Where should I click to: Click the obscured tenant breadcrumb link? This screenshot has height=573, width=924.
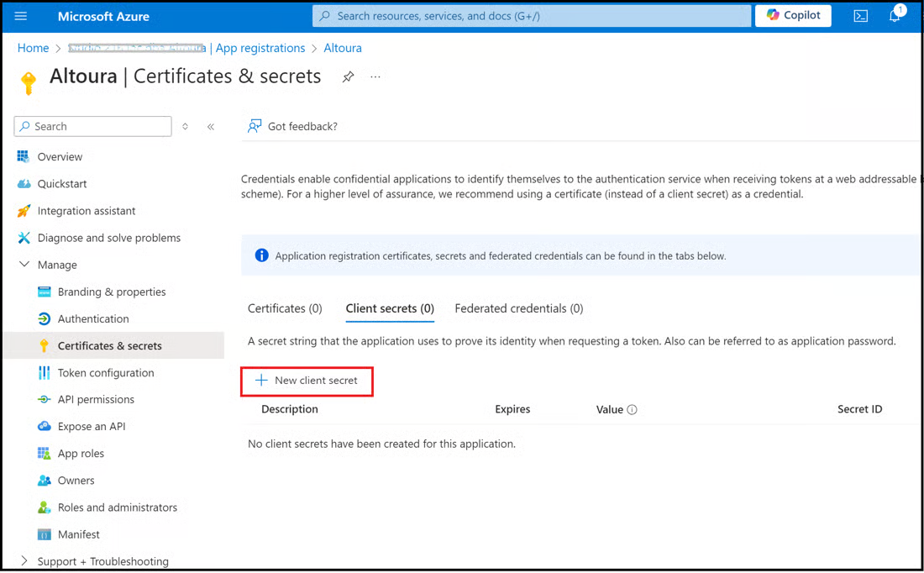[x=137, y=48]
